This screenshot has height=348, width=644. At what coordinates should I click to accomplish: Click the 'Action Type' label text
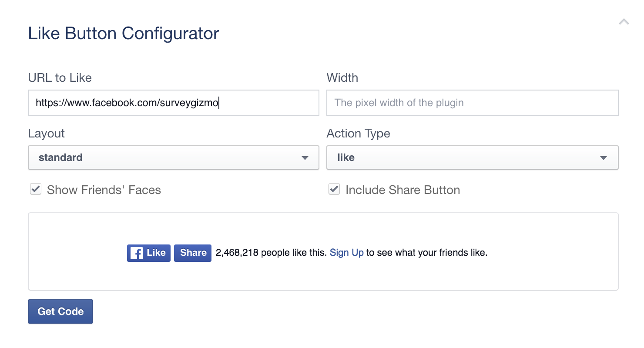tap(358, 133)
